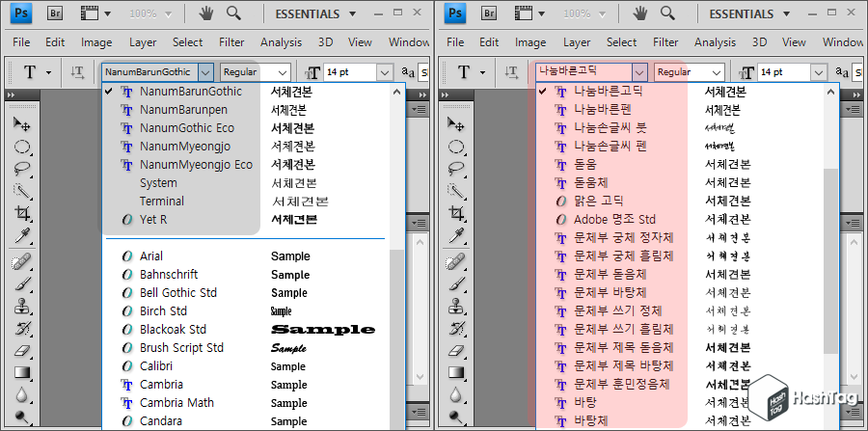Open the ESSENTIALS workspace switcher in left window
The height and width of the screenshot is (431, 868).
[x=315, y=13]
